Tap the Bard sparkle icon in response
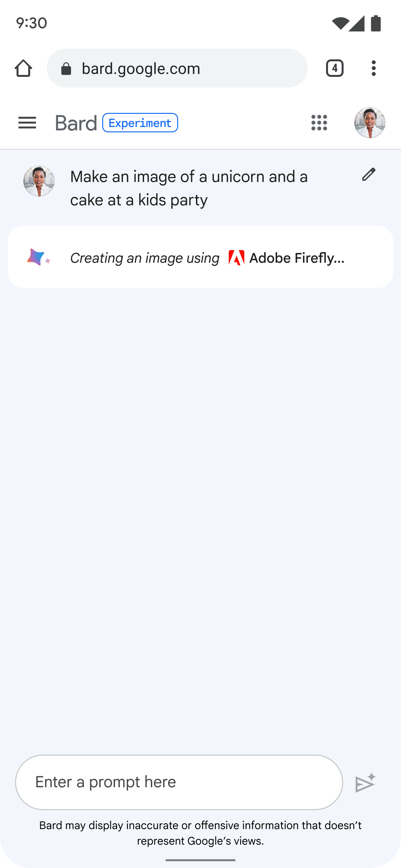Image resolution: width=401 pixels, height=868 pixels. click(x=38, y=258)
